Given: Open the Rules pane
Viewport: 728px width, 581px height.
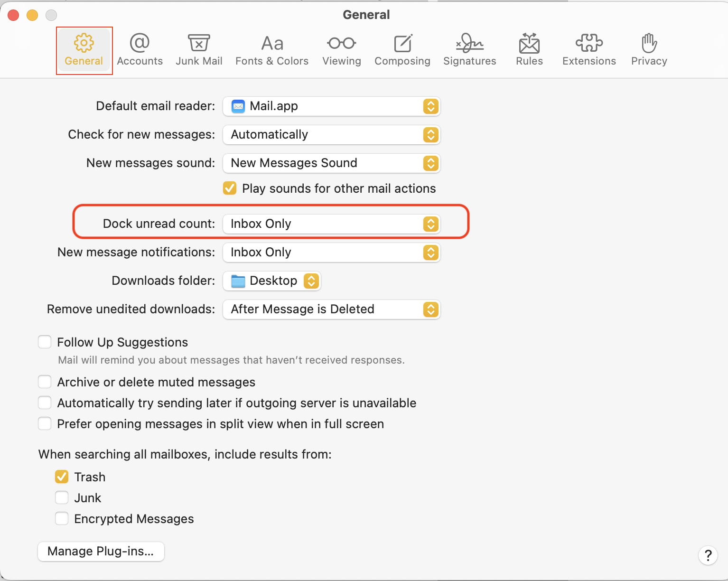Looking at the screenshot, I should (x=529, y=49).
